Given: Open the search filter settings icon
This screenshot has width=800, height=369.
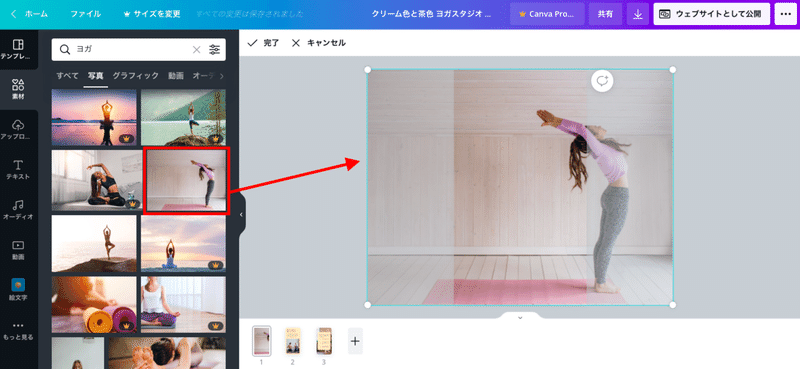Looking at the screenshot, I should [x=214, y=50].
